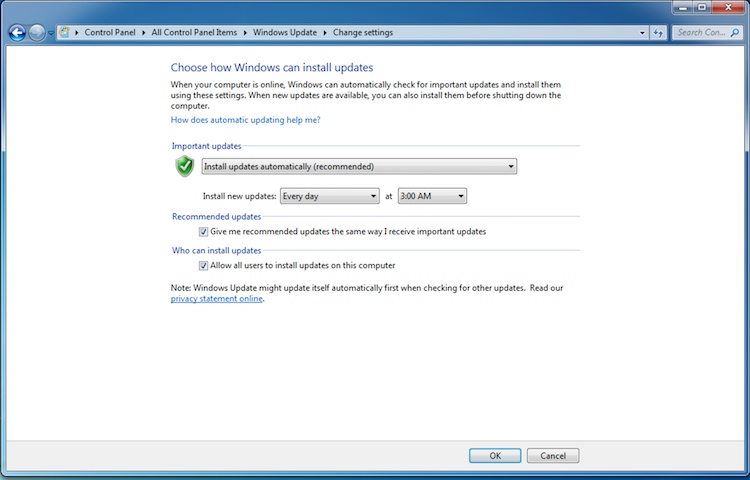Click the Cancel button
Image resolution: width=750 pixels, height=480 pixels.
(x=553, y=456)
